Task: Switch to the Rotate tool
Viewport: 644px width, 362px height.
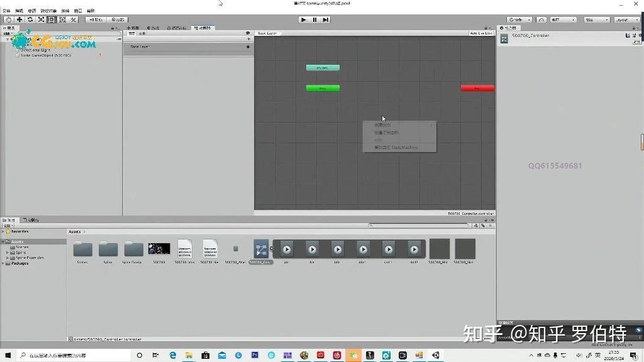Action: [30, 19]
